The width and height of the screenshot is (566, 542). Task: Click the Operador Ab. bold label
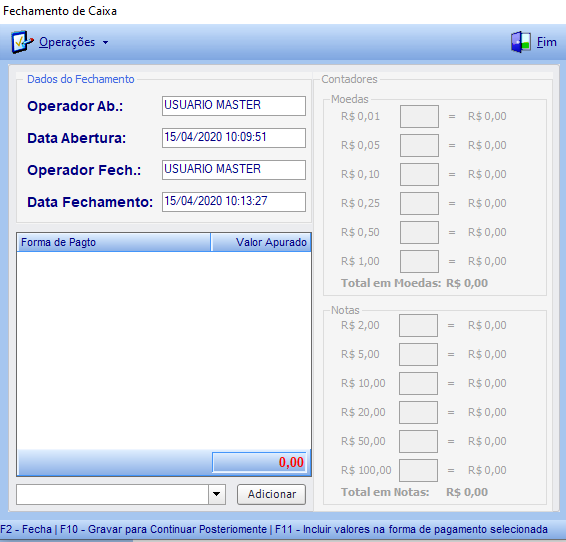click(x=75, y=106)
